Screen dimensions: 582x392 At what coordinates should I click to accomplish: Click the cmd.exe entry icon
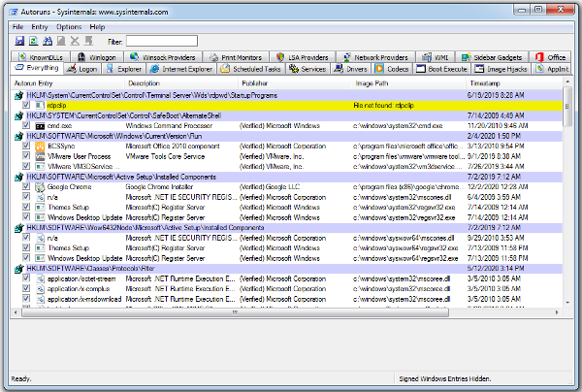pos(39,126)
